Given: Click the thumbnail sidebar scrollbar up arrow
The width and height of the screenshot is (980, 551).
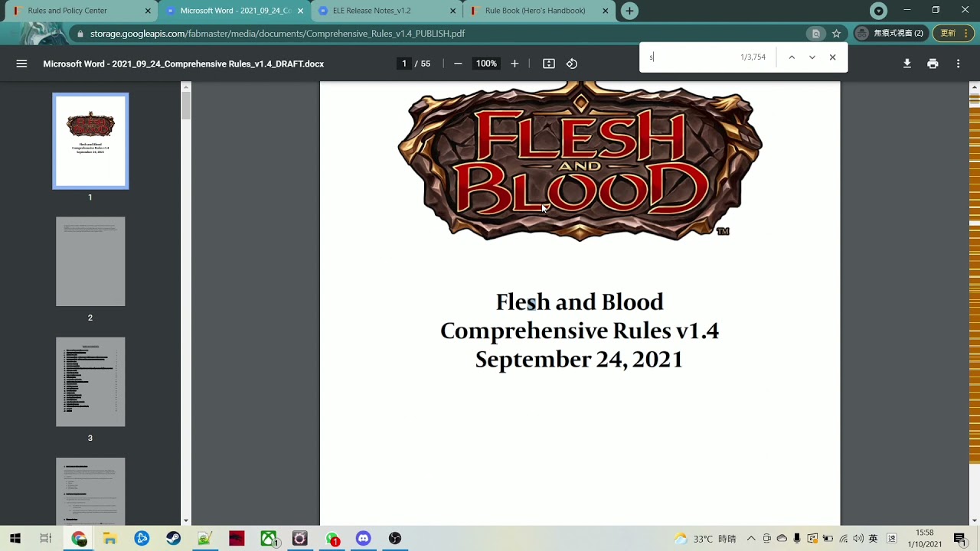Looking at the screenshot, I should [x=185, y=86].
